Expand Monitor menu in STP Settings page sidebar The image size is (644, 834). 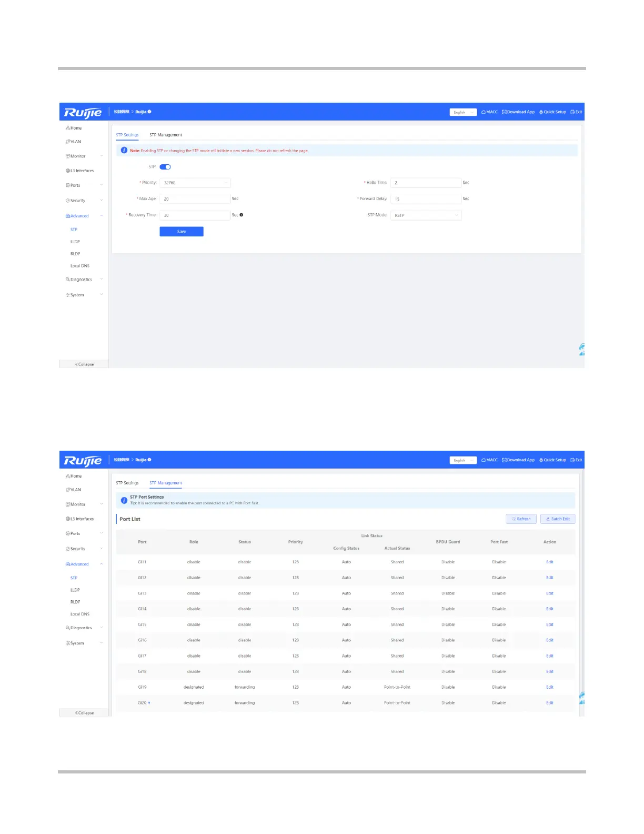[x=84, y=156]
